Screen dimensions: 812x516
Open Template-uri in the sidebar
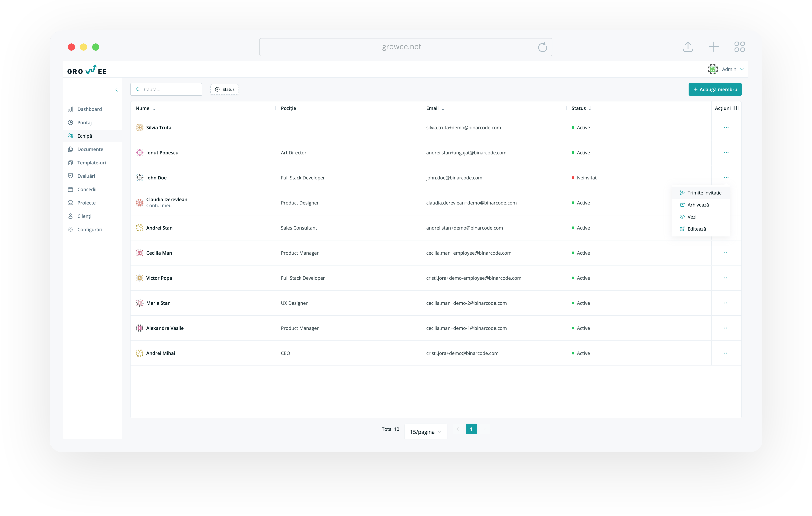click(91, 163)
